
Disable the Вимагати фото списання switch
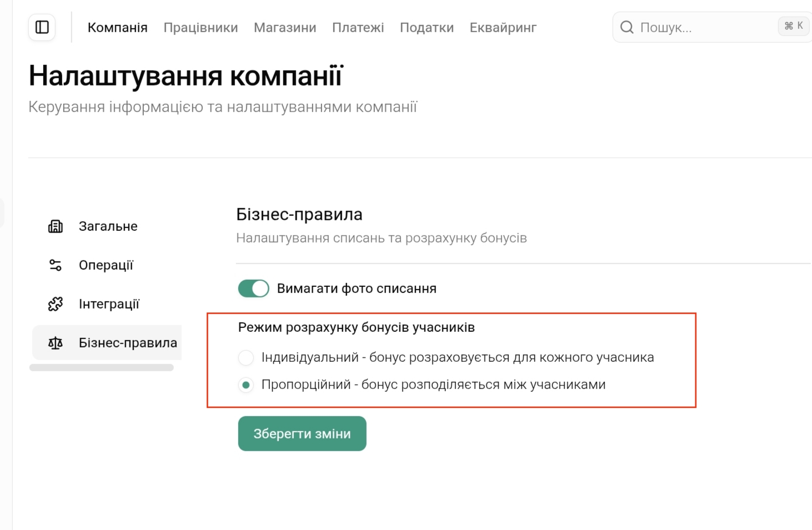click(254, 289)
